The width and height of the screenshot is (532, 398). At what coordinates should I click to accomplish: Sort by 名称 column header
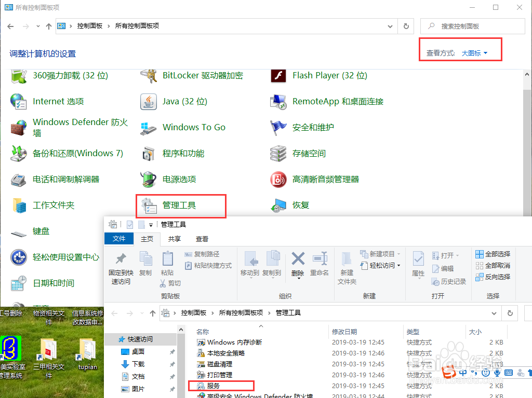(203, 332)
